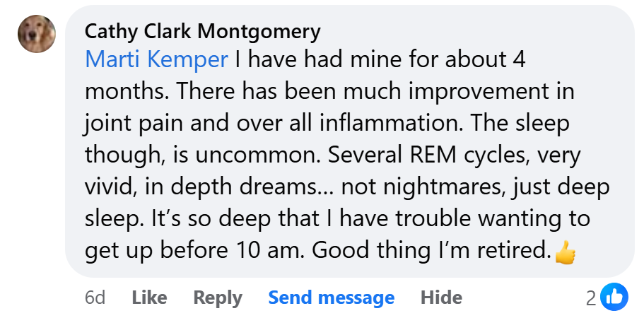Reply to Cathy's comment
The width and height of the screenshot is (644, 318).
tap(218, 298)
